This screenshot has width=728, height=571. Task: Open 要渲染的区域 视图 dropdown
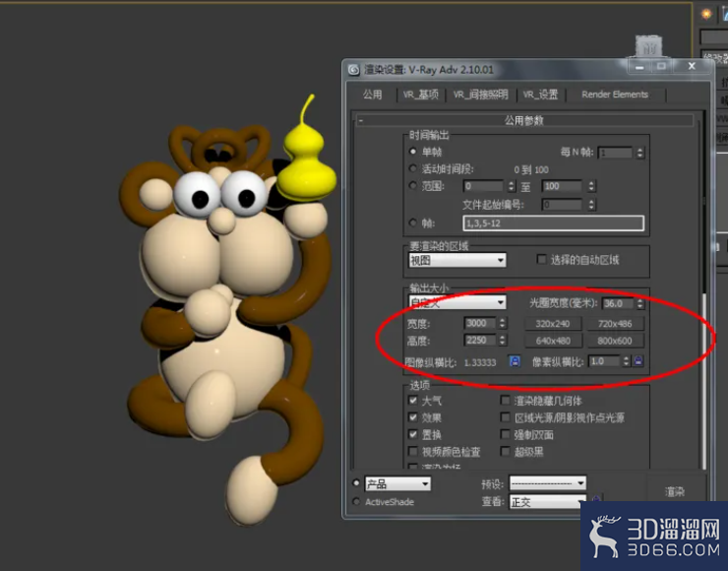pos(457,260)
